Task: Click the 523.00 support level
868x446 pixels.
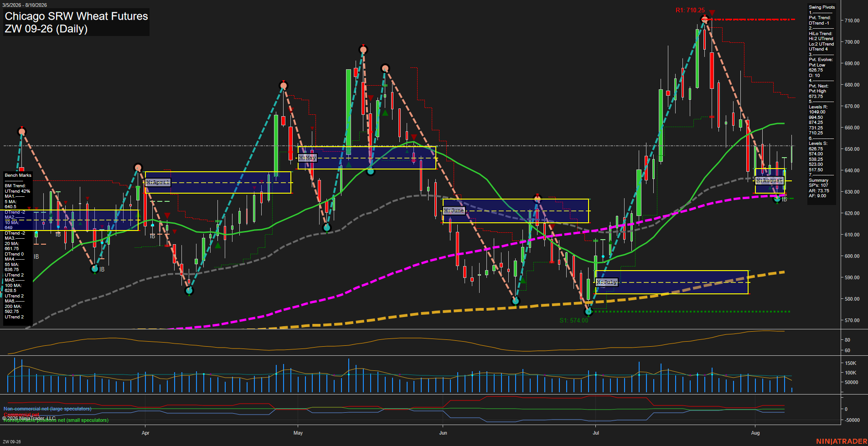Action: 816,164
